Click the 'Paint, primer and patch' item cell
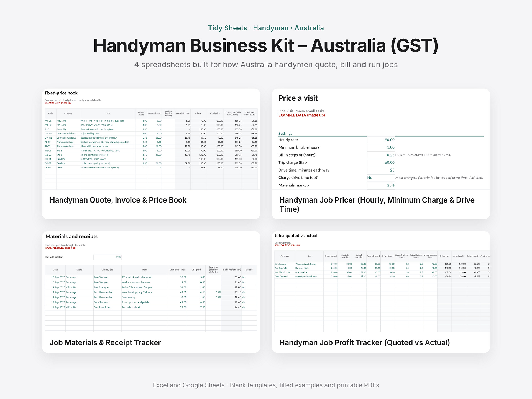 145,303
